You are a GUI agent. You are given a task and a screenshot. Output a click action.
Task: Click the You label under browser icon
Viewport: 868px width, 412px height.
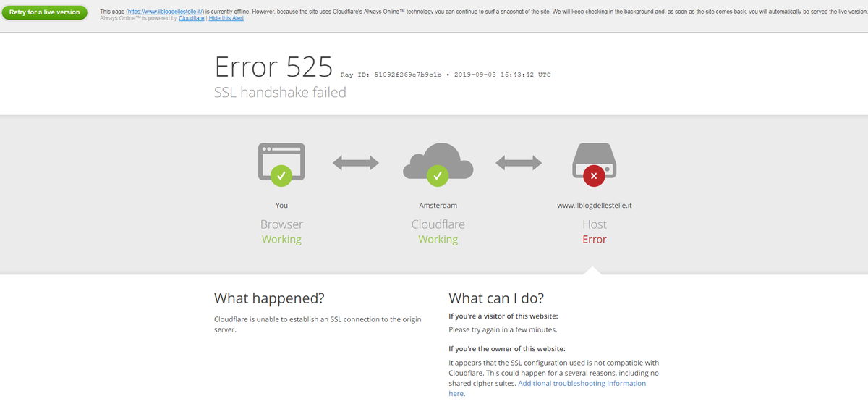pos(281,206)
